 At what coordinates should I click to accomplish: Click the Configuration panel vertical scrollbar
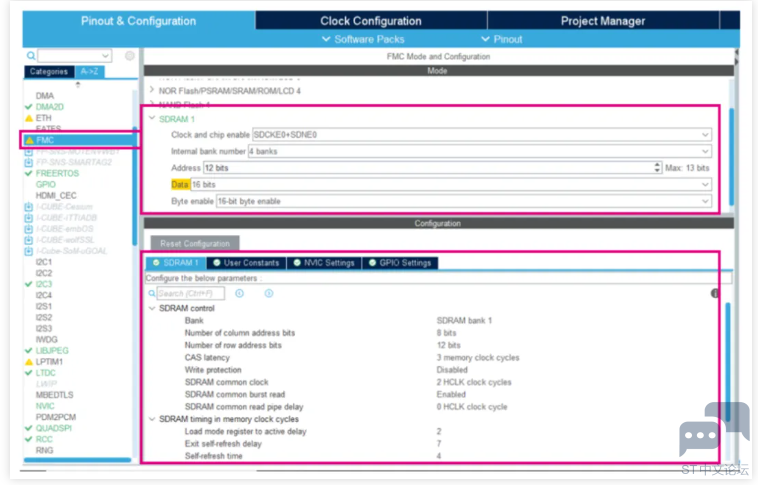[x=728, y=361]
